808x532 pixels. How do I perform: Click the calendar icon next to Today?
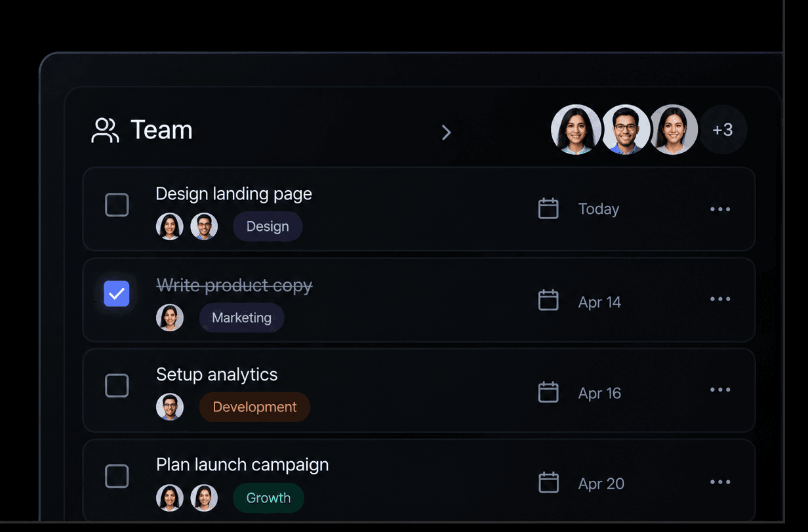click(x=548, y=209)
